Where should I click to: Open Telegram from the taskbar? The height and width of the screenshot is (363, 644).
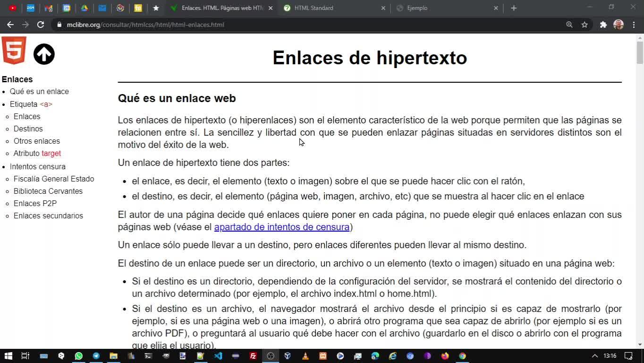96,356
